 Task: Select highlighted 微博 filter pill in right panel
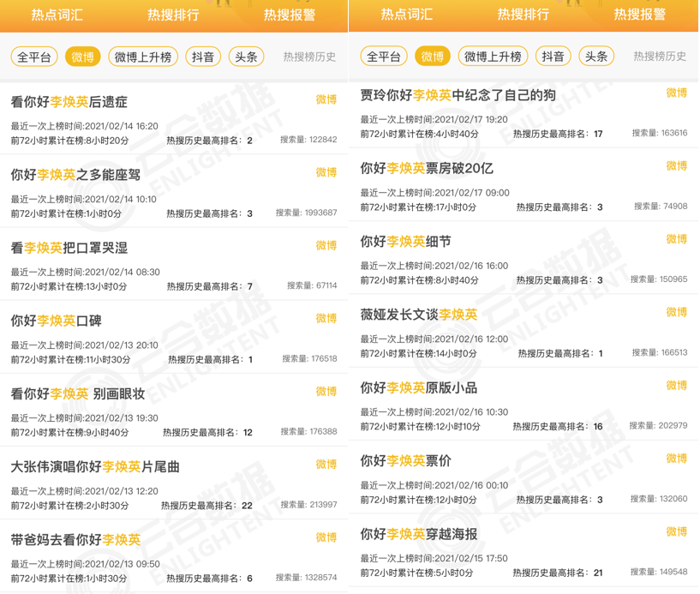pyautogui.click(x=432, y=57)
